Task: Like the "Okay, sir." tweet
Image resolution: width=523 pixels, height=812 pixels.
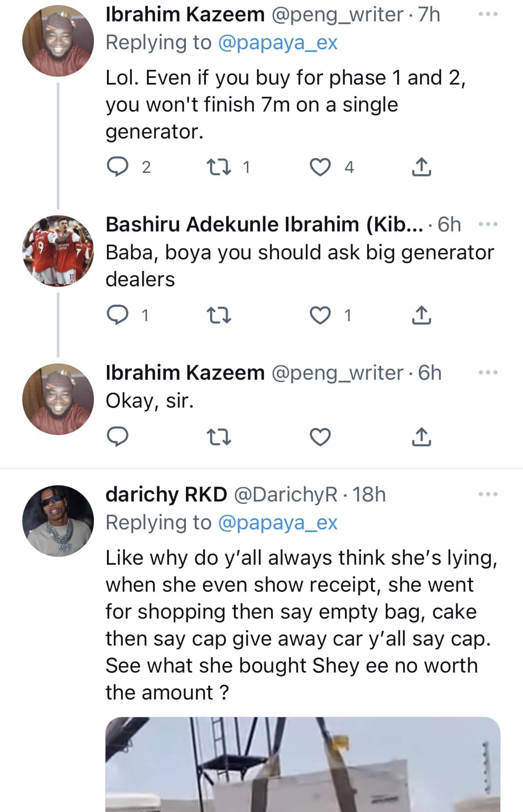Action: 320,437
